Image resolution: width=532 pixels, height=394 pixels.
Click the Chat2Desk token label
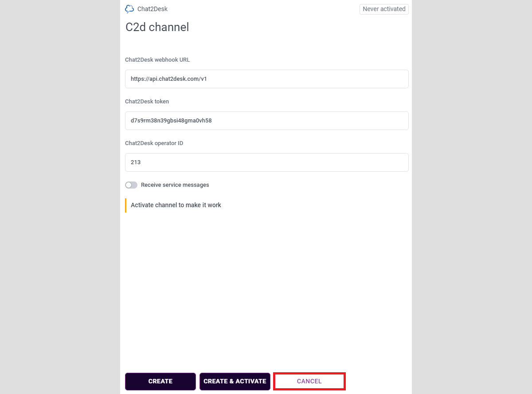click(147, 102)
